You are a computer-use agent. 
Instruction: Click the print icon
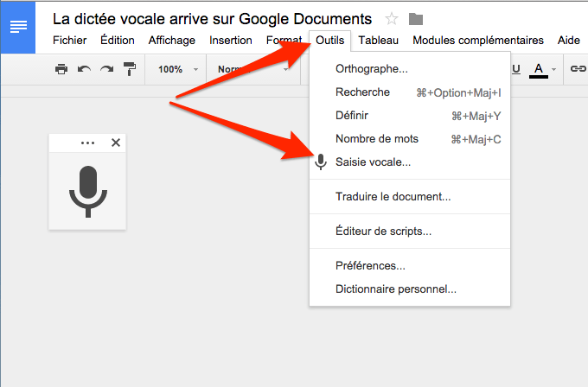[61, 69]
